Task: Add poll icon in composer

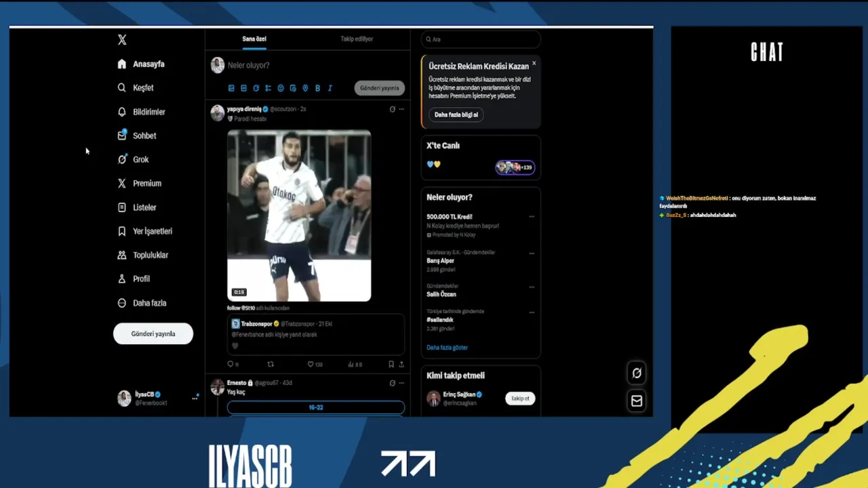Action: (268, 88)
